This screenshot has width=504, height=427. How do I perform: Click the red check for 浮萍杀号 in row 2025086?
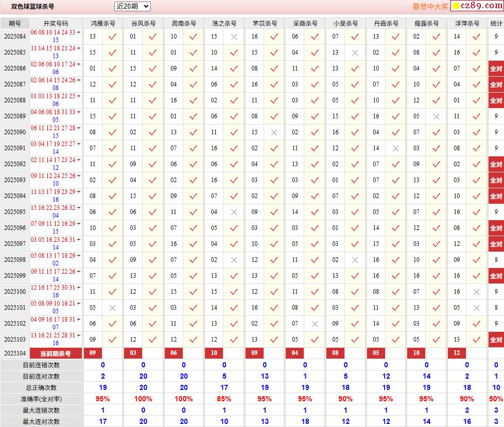pos(476,69)
